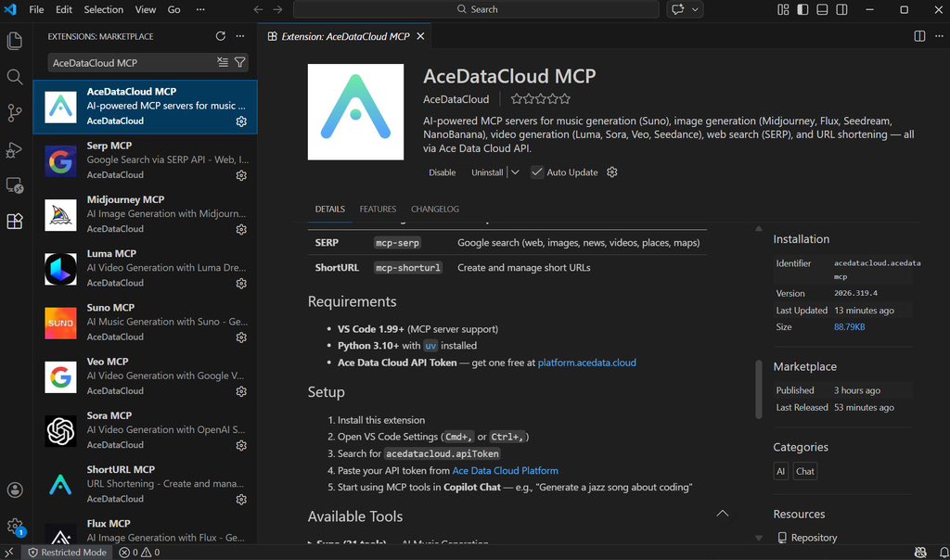Viewport: 950px width, 560px height.
Task: Open Source Control view
Action: pyautogui.click(x=15, y=113)
